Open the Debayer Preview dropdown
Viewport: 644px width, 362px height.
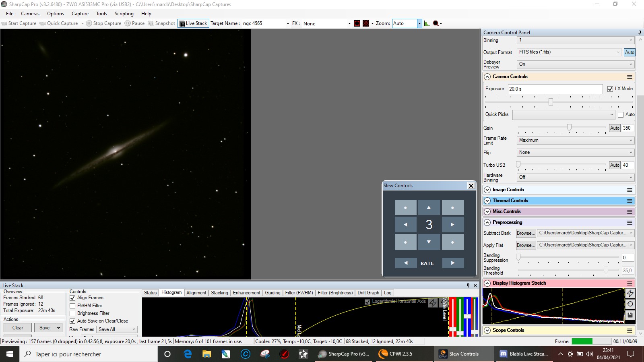click(576, 64)
